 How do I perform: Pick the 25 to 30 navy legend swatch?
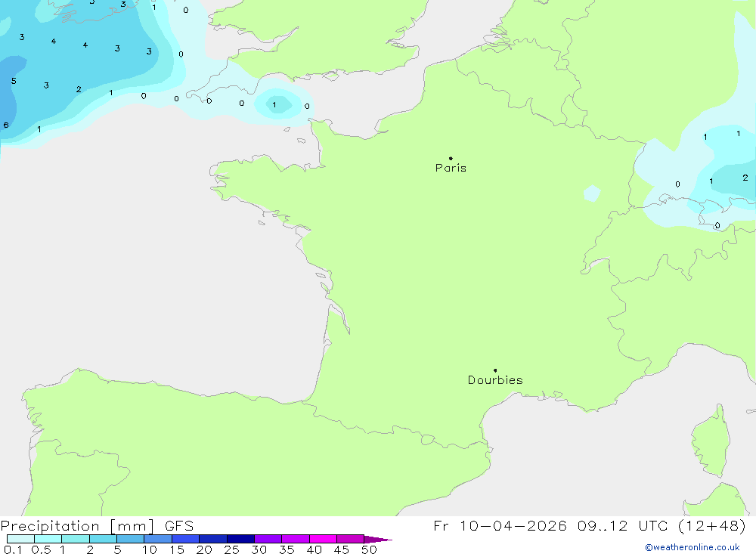point(240,539)
